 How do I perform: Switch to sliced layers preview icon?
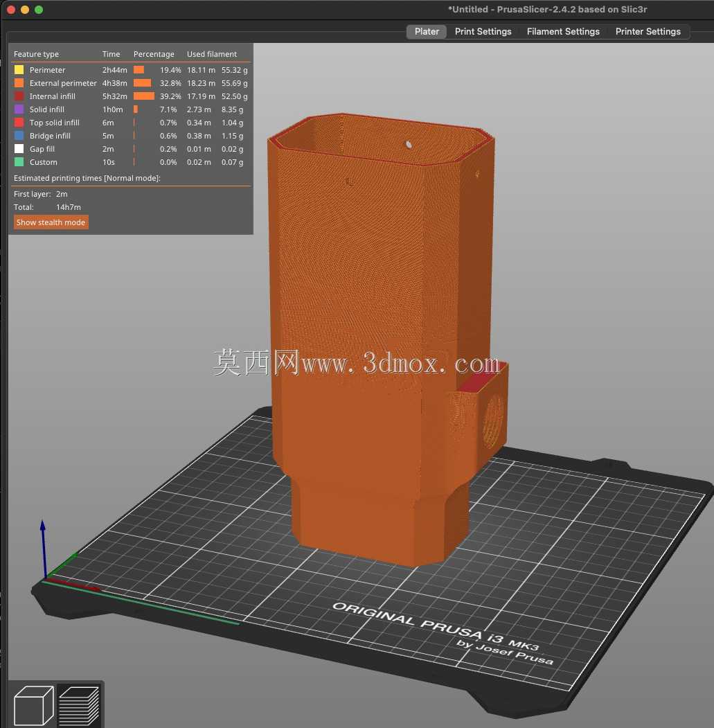[80, 704]
